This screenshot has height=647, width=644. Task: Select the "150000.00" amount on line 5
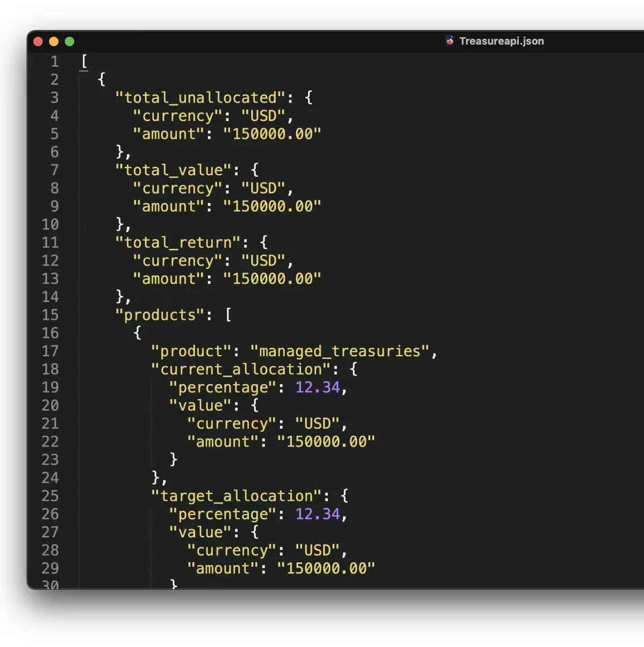click(x=273, y=134)
